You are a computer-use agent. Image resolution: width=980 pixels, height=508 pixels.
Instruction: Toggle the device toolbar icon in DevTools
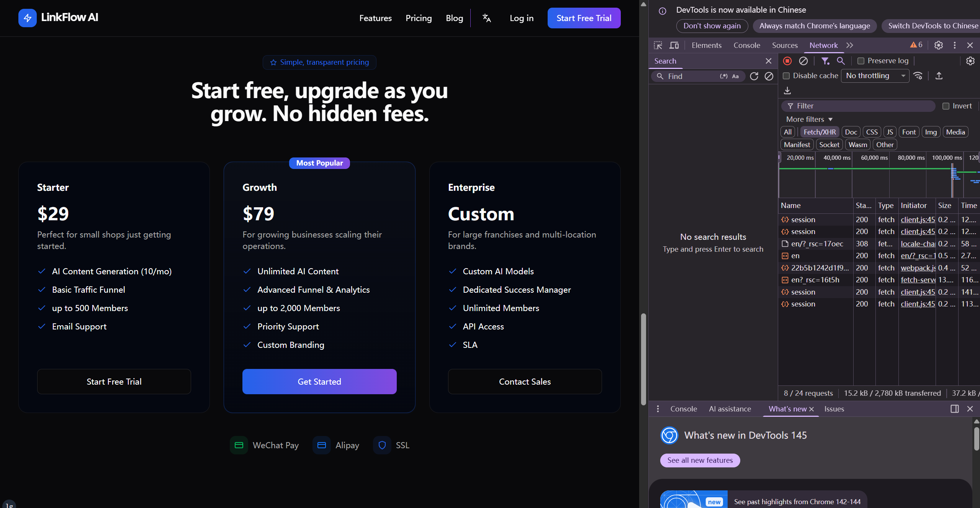(674, 45)
